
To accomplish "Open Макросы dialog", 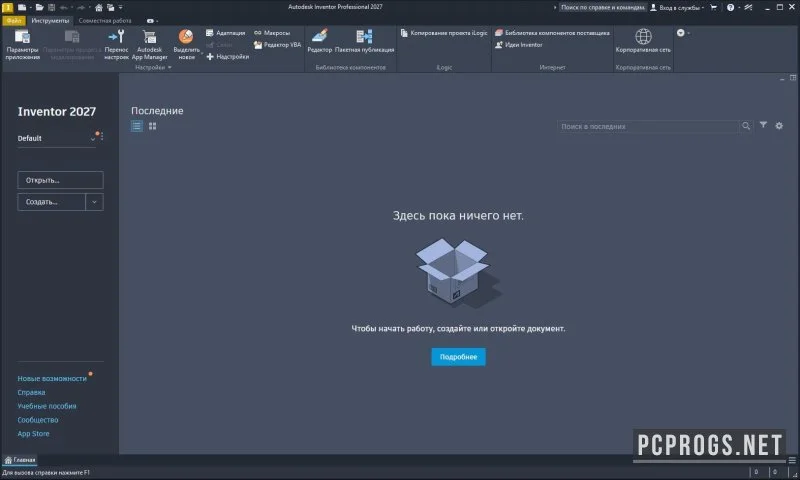I will click(272, 33).
